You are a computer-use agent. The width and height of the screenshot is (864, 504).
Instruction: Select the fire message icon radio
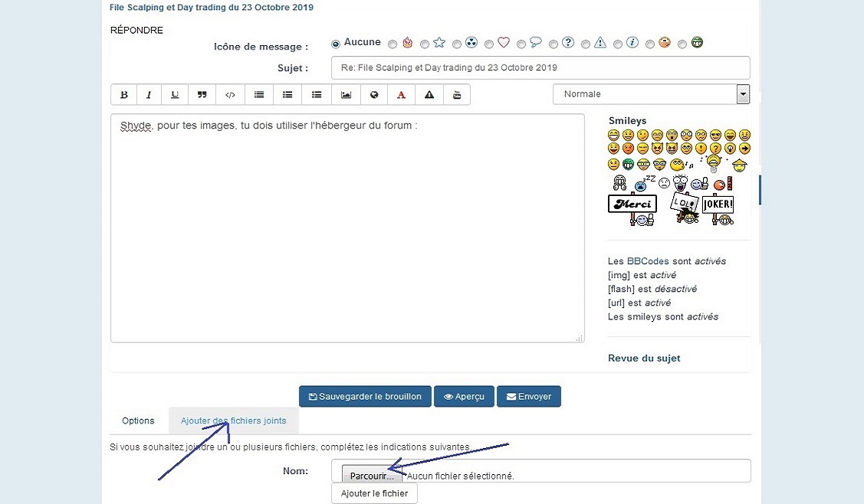tap(393, 44)
